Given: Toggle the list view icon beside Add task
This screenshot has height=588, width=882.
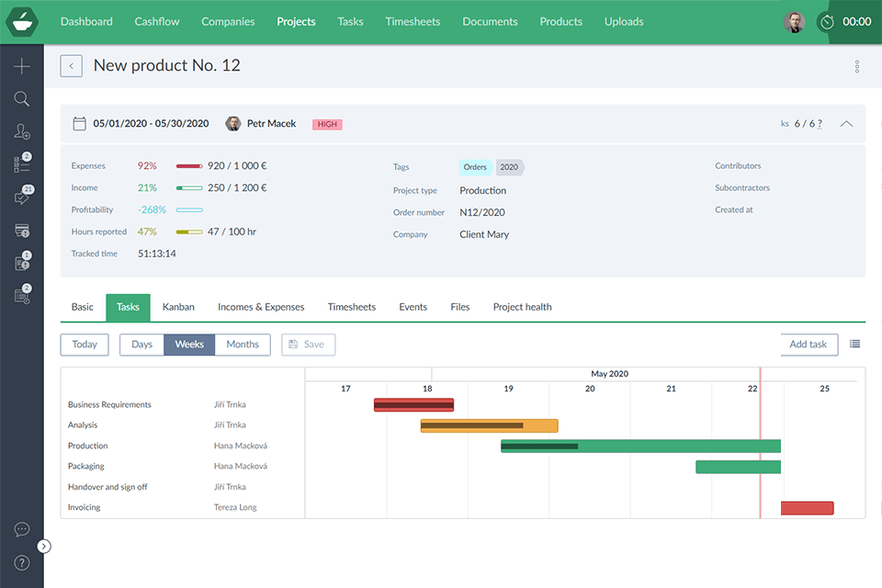Looking at the screenshot, I should click(854, 345).
